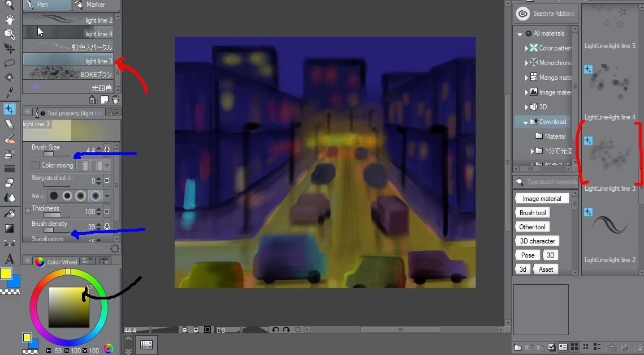Image resolution: width=644 pixels, height=355 pixels.
Task: Filter by 3D character tag
Action: coord(537,241)
